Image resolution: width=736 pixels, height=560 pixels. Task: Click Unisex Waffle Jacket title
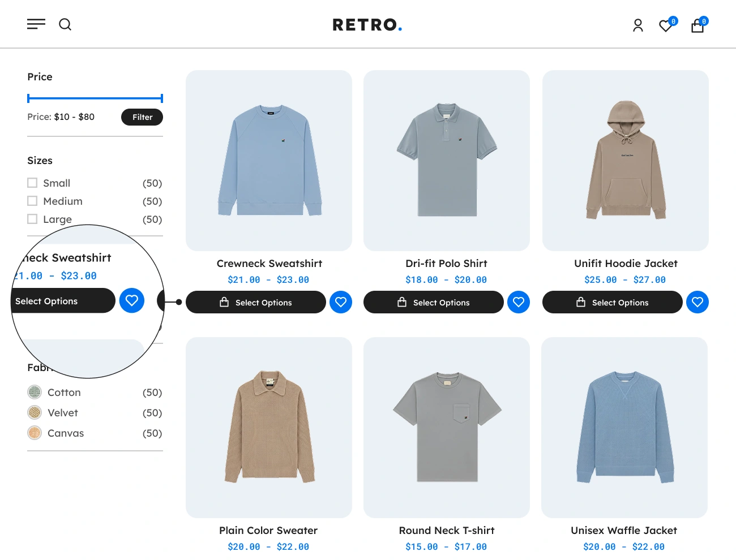[x=624, y=531]
